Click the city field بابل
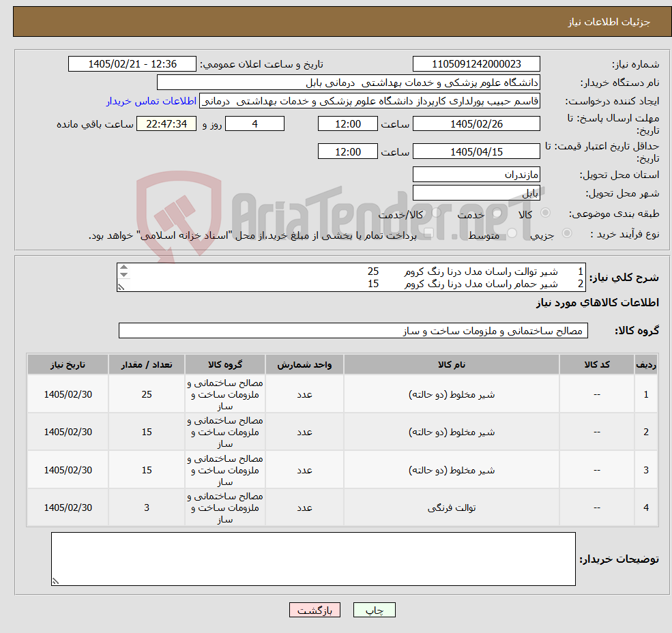The height and width of the screenshot is (633, 672). [x=476, y=193]
